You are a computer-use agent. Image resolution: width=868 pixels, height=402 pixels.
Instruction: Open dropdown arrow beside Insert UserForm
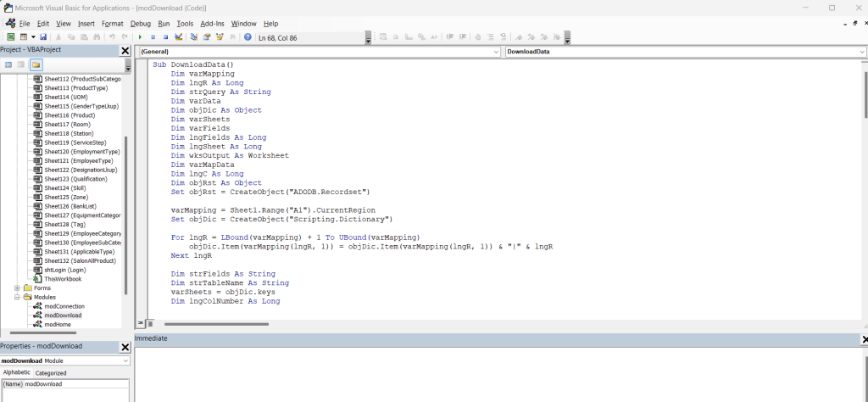pyautogui.click(x=33, y=37)
